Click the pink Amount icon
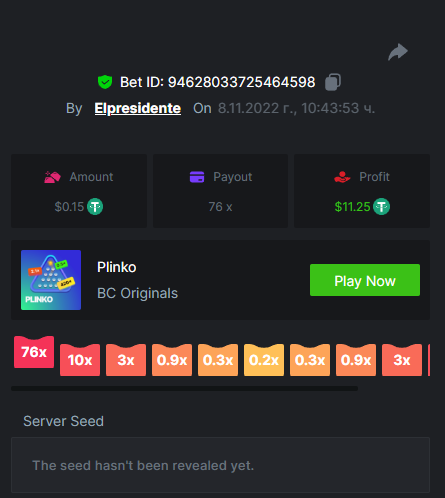445x498 pixels. pos(52,177)
